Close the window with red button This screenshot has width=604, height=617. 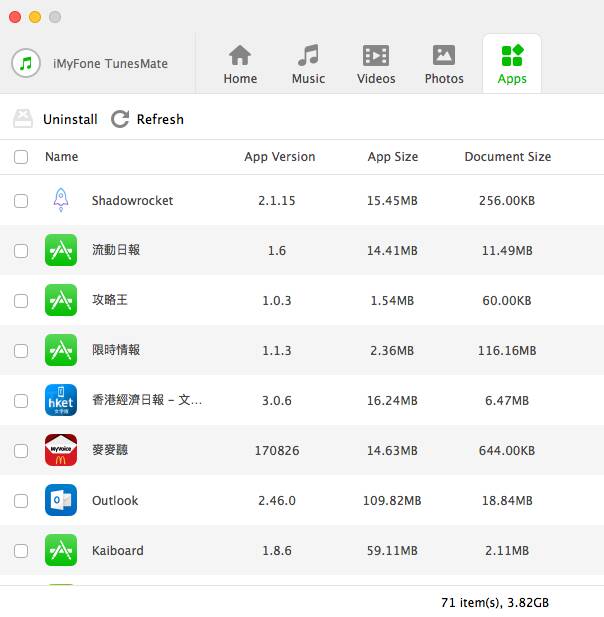point(15,17)
